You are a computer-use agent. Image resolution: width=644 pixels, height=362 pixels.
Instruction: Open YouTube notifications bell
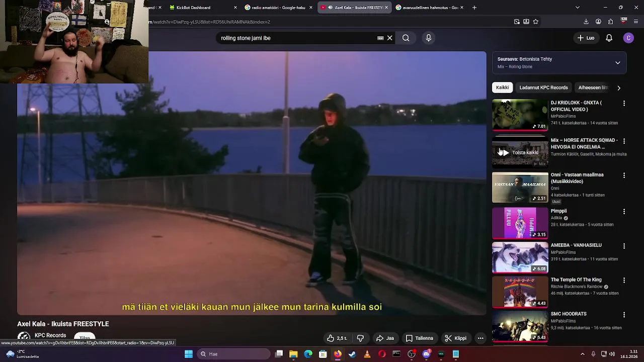pyautogui.click(x=609, y=38)
